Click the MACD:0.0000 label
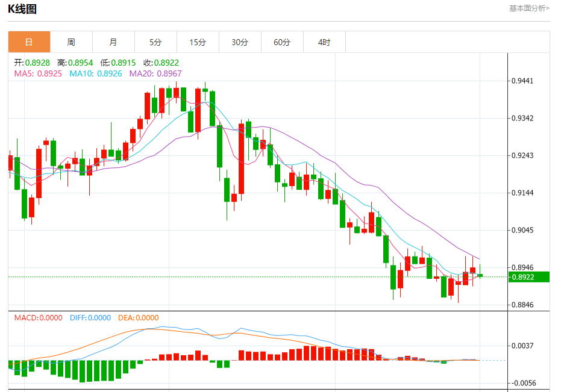 tap(38, 317)
